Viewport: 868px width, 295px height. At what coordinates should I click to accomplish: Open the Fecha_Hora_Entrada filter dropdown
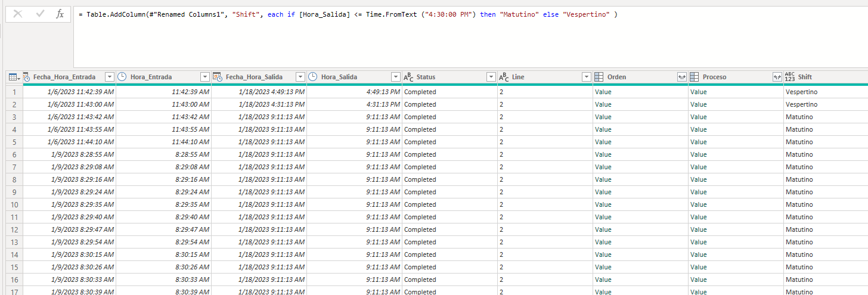(x=109, y=77)
